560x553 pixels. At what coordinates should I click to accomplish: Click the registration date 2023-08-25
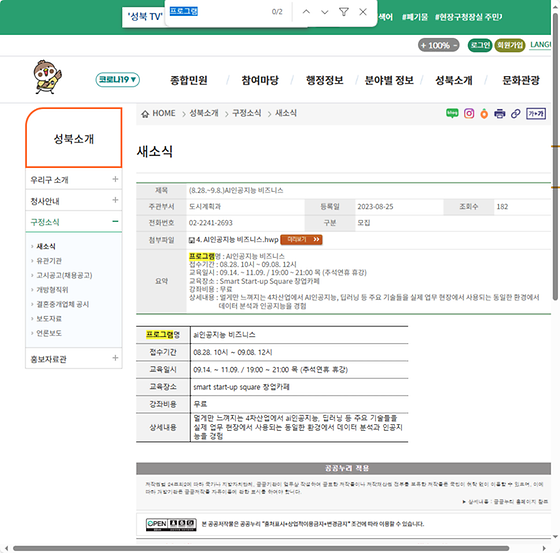375,207
